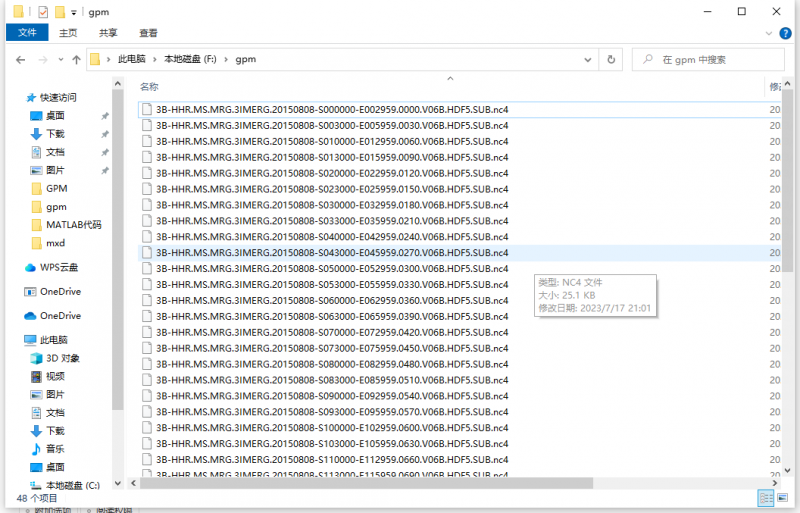The height and width of the screenshot is (513, 800).
Task: Expand the ribbon using the chevron
Action: pos(771,33)
